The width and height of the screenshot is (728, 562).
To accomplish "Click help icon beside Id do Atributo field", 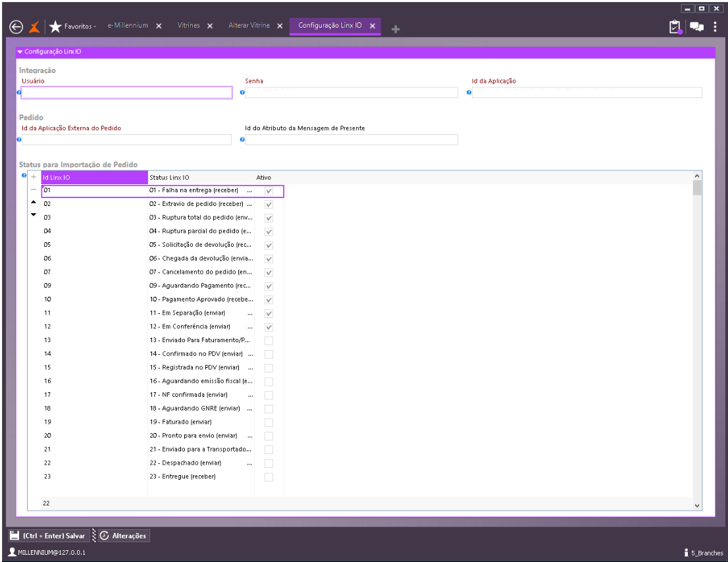I will coord(242,140).
